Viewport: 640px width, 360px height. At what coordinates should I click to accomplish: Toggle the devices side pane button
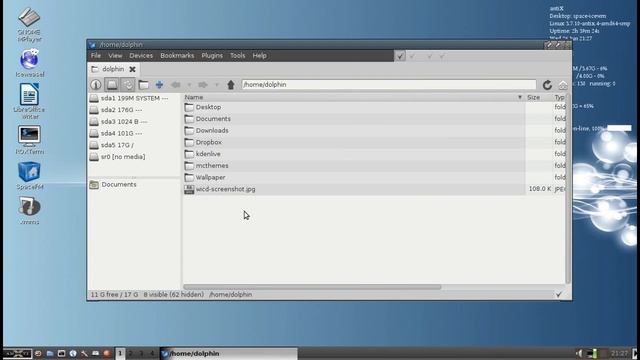tap(112, 84)
